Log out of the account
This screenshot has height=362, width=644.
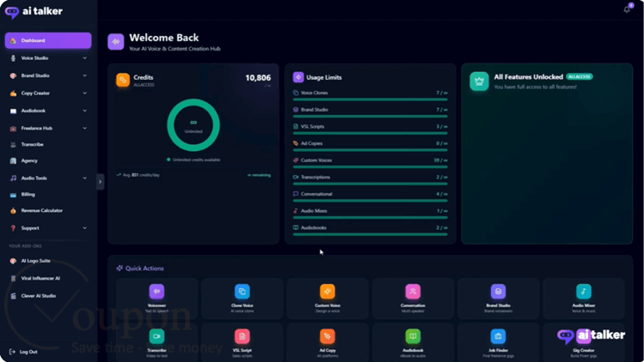23,352
